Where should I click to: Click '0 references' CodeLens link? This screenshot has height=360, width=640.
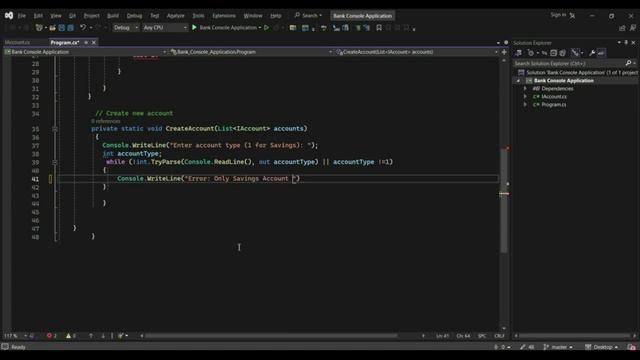(106, 121)
